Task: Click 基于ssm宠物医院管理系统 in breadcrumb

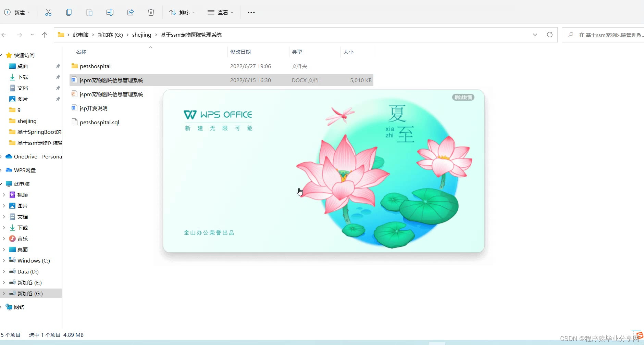Action: 191,35
